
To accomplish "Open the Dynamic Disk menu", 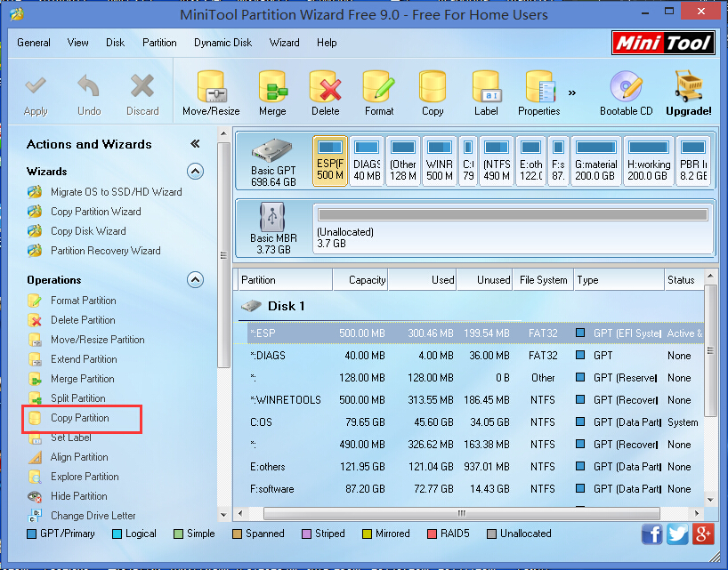I will point(222,42).
